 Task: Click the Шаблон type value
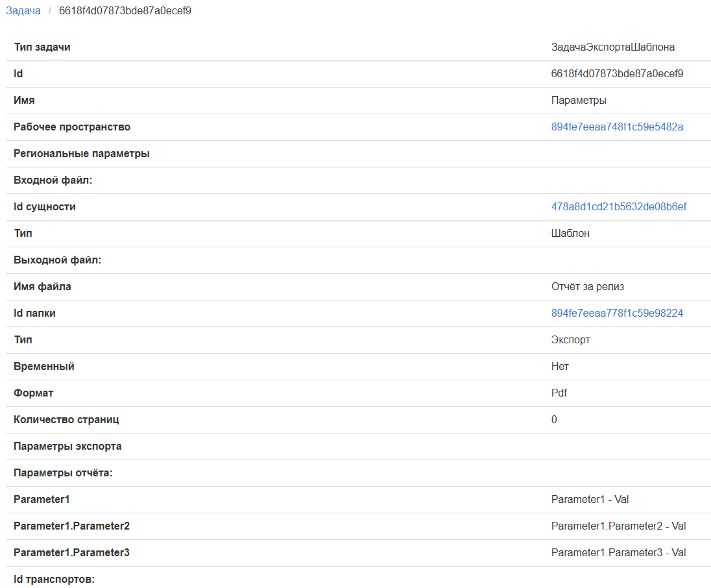(570, 233)
